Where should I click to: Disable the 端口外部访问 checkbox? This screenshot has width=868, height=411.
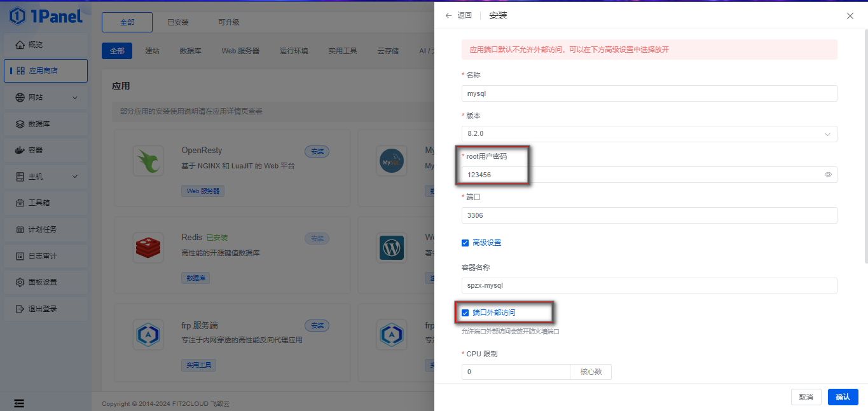click(x=465, y=312)
